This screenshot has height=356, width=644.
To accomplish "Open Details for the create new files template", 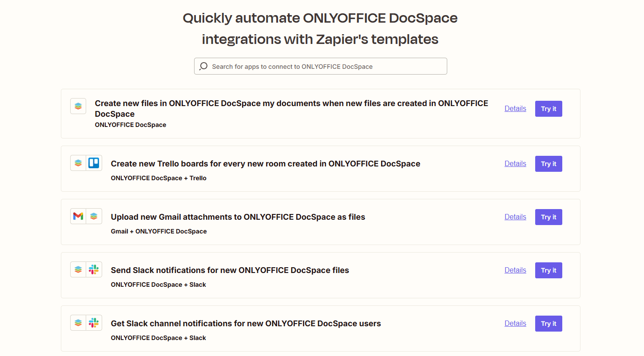I will click(515, 108).
